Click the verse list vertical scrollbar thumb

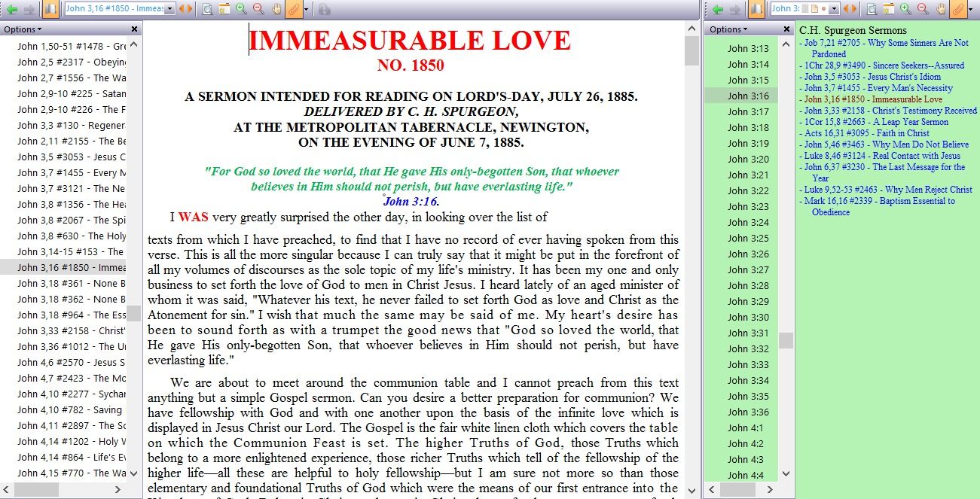click(x=786, y=340)
